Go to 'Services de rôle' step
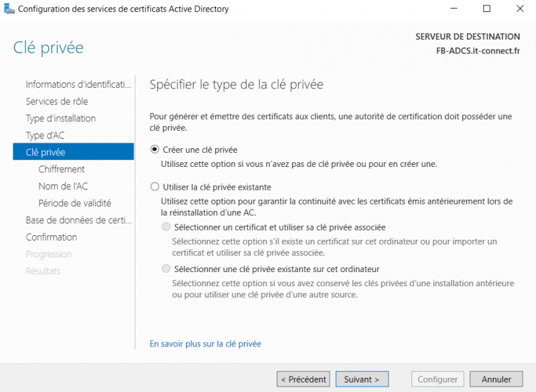The width and height of the screenshot is (536, 392). tap(57, 101)
